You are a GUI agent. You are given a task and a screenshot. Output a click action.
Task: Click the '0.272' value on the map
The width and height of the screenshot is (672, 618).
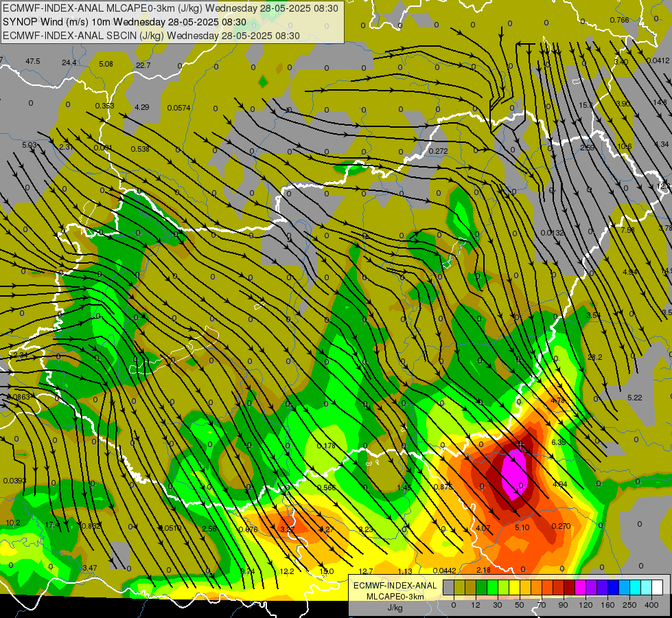tap(438, 151)
